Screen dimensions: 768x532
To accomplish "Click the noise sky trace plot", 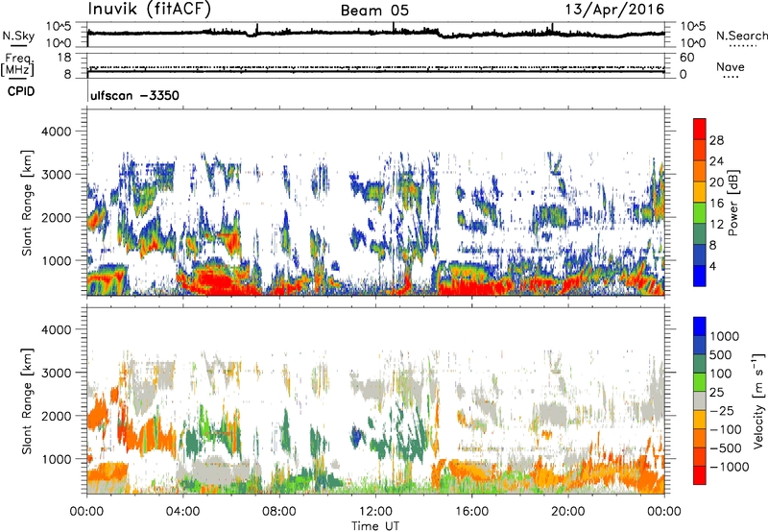I will point(375,34).
